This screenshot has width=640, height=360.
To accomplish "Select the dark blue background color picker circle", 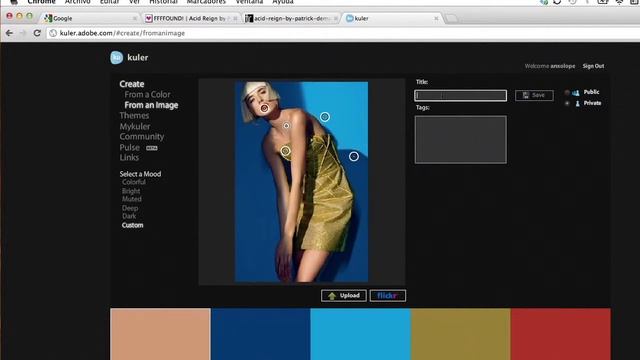I will [x=354, y=156].
